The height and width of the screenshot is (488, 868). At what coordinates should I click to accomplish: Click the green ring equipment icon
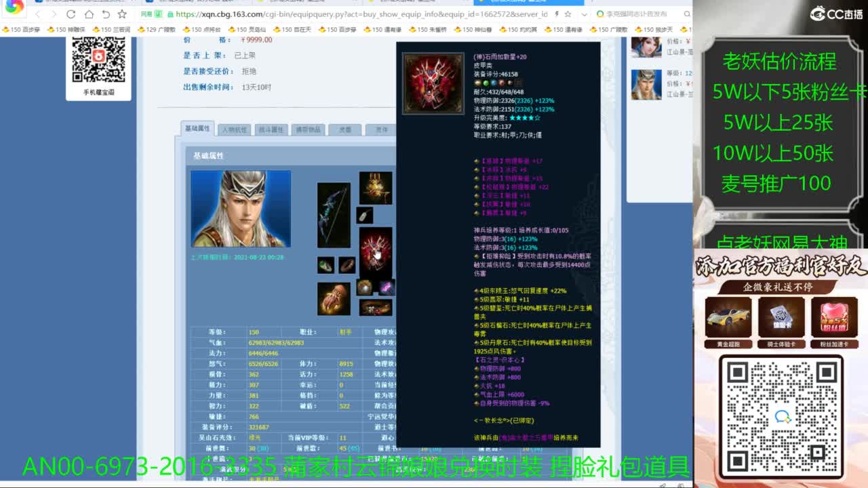pos(325,265)
